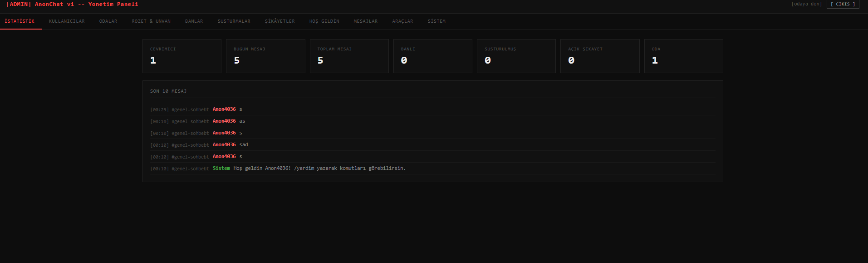Click Anon4036 next to message 'as'
The height and width of the screenshot is (263, 868).
click(224, 121)
